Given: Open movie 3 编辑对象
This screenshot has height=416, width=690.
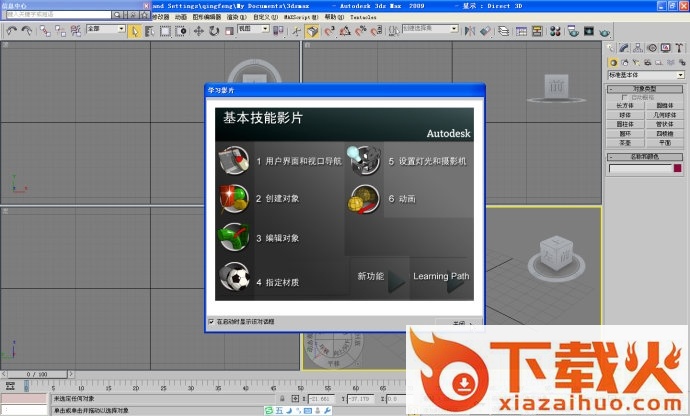Looking at the screenshot, I should (280, 238).
